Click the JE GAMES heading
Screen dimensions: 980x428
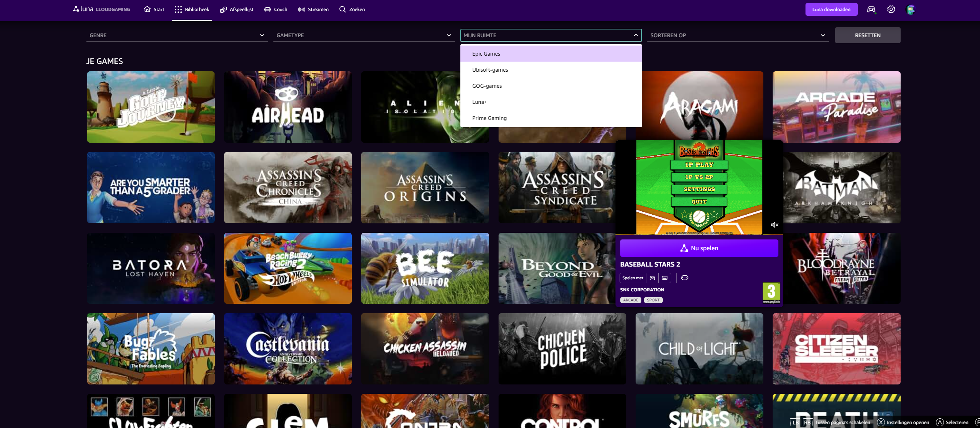(x=105, y=61)
